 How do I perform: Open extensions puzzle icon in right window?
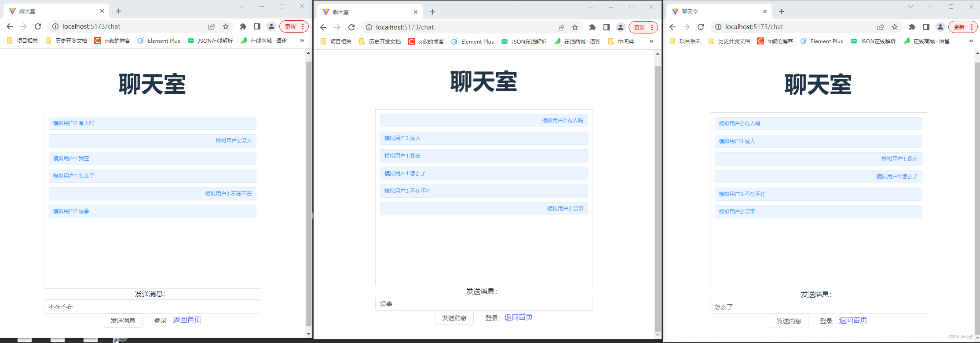point(912,27)
